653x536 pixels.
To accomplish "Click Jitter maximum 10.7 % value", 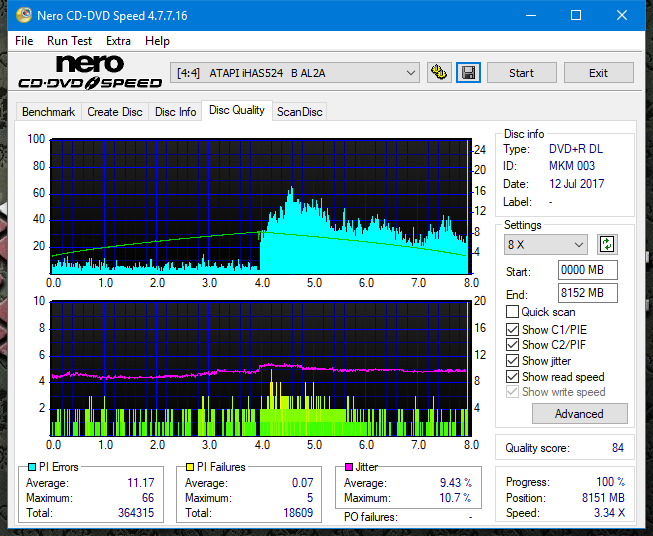I will pos(456,498).
